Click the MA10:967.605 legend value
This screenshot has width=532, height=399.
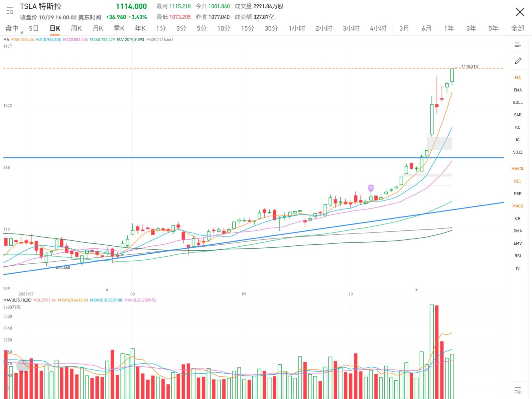pos(49,40)
